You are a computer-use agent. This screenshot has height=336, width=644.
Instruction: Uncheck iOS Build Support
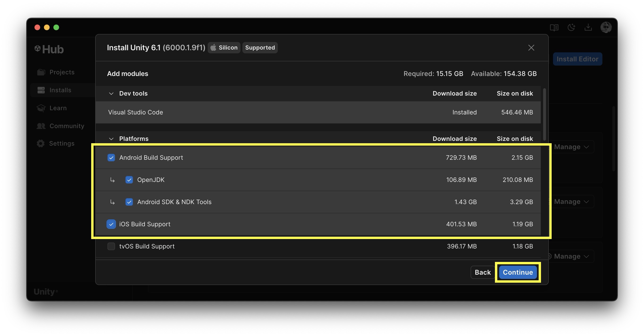coord(111,224)
